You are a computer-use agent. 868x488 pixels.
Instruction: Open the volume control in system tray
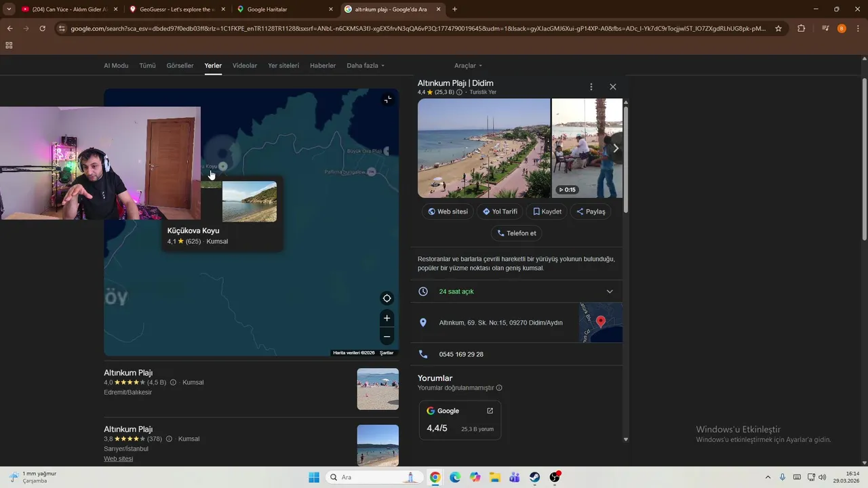click(823, 477)
